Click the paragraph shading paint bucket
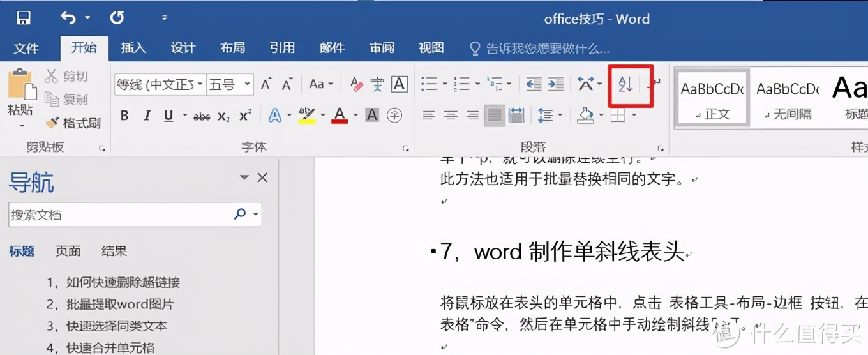Viewport: 868px width, 355px height. coord(586,116)
